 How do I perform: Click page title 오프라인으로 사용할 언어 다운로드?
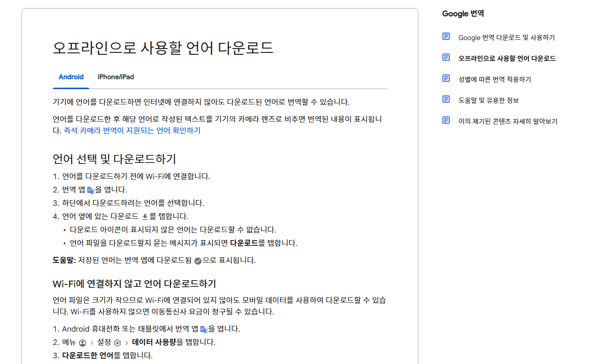pos(163,48)
